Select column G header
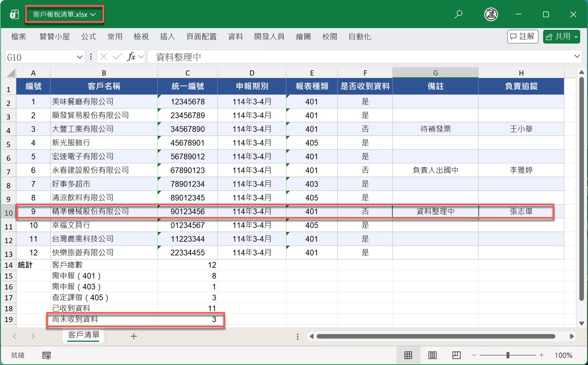Image resolution: width=588 pixels, height=365 pixels. click(x=436, y=73)
